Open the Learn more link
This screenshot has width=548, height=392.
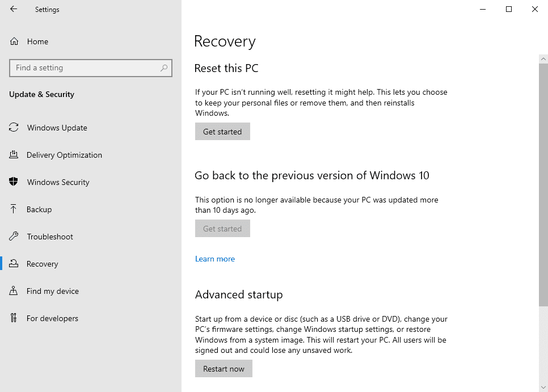215,259
